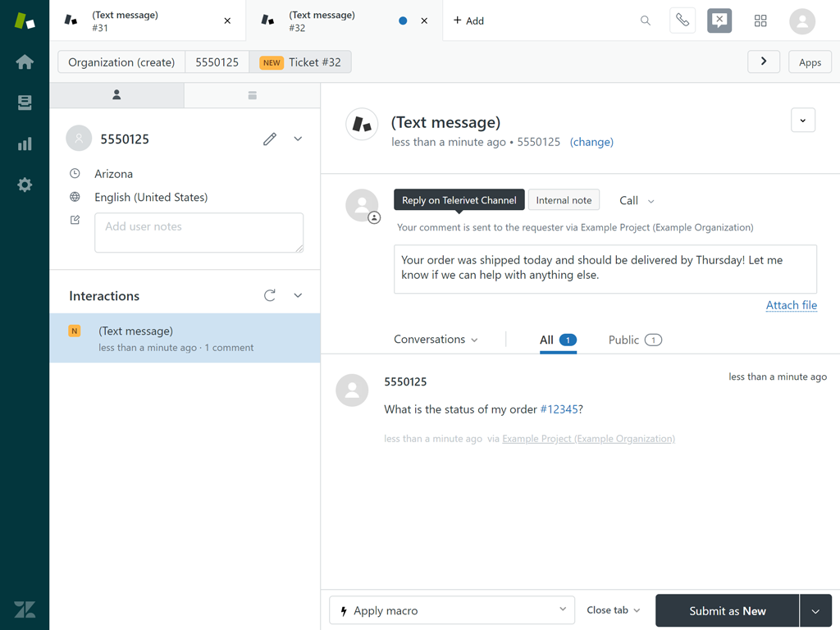Close the #31 Text message tab
The width and height of the screenshot is (840, 630).
pyautogui.click(x=228, y=21)
